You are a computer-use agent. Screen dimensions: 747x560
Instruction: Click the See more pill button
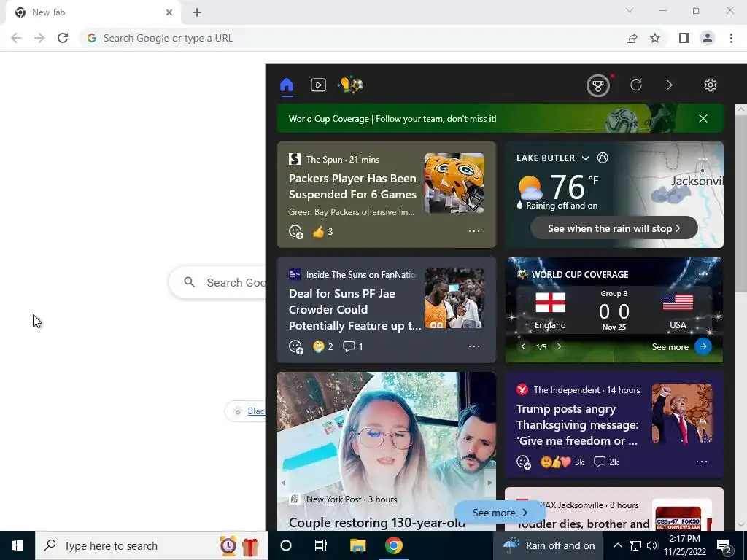point(500,513)
